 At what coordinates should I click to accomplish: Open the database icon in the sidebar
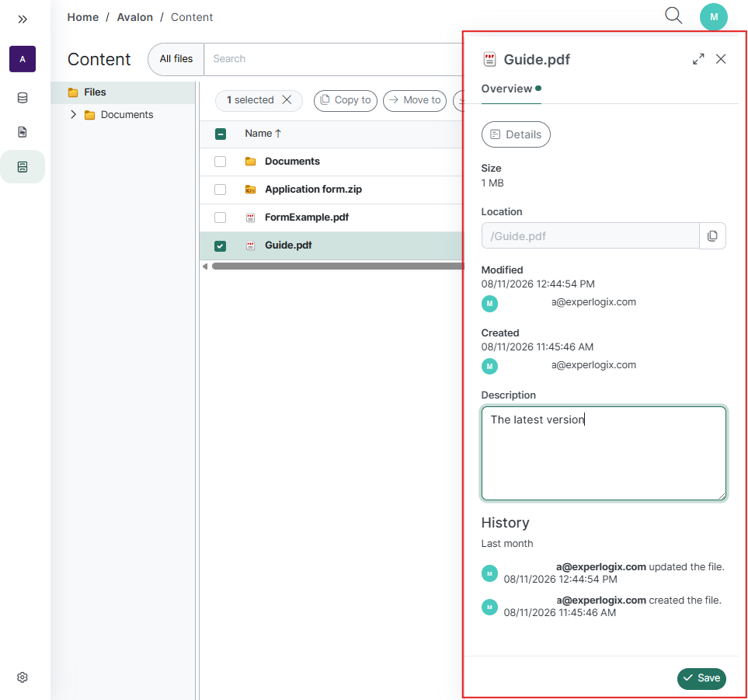pyautogui.click(x=23, y=98)
